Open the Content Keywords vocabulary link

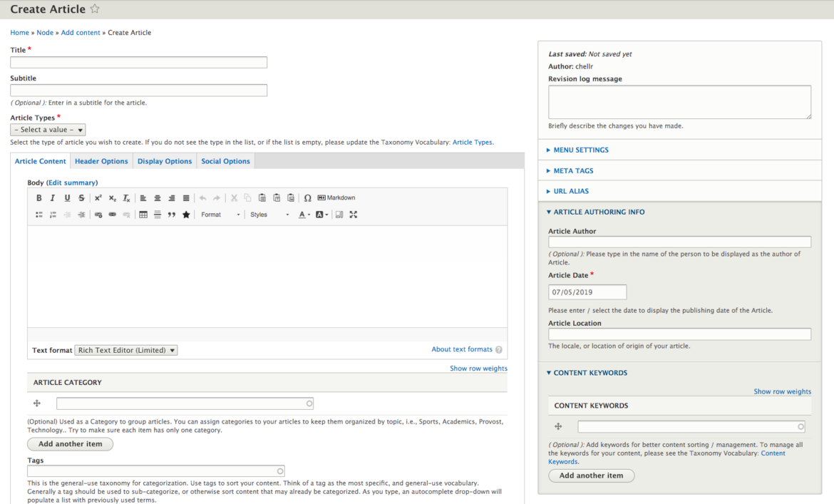(773, 453)
